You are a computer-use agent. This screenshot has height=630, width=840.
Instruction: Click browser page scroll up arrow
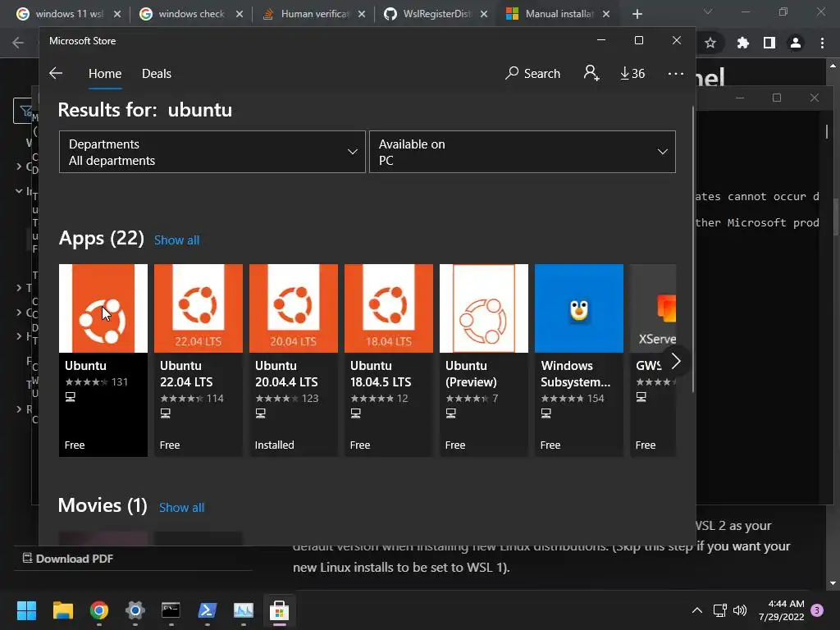coord(833,66)
